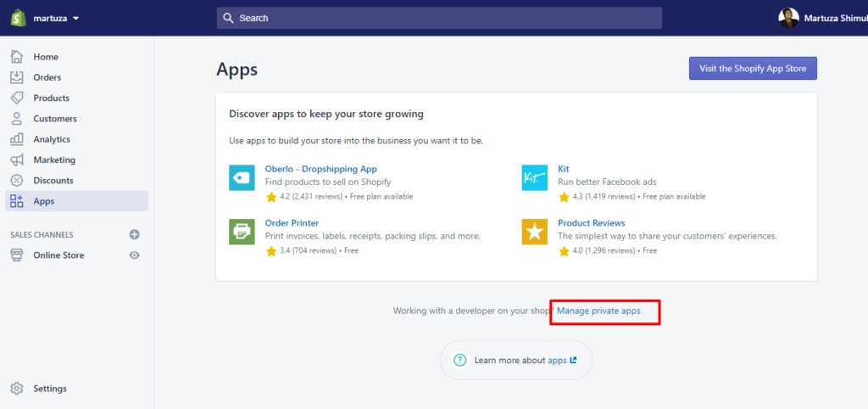Open the Kit app link
This screenshot has height=409, width=868.
tap(563, 169)
